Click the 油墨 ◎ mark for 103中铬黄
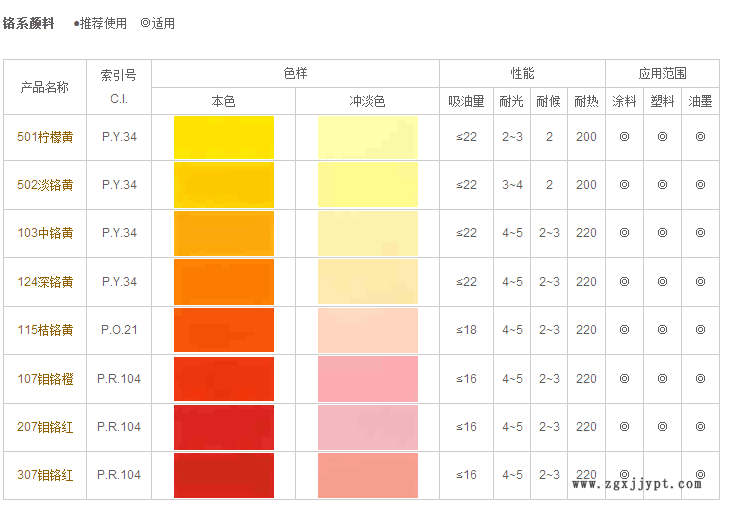The height and width of the screenshot is (506, 729). (700, 233)
